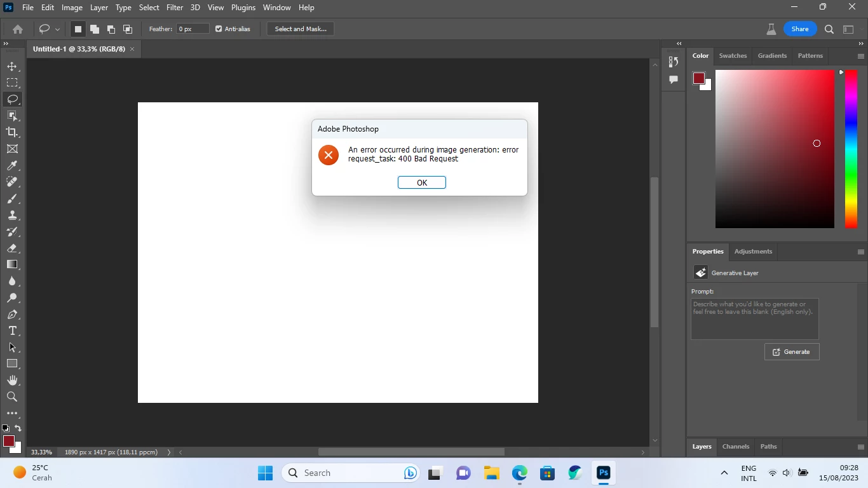This screenshot has height=488, width=868.
Task: Click the foreground color swatch in Color panel
Action: (x=699, y=78)
